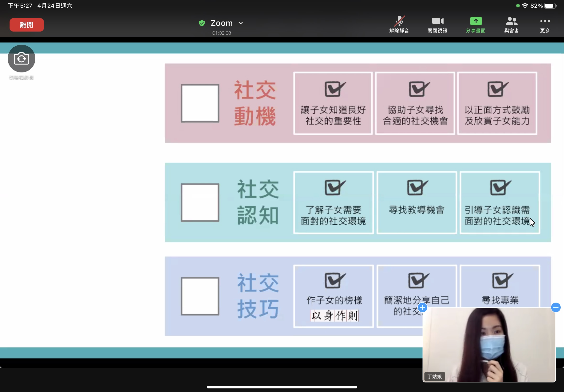Tap status bar time 下午5:27
564x392 pixels.
(20, 6)
